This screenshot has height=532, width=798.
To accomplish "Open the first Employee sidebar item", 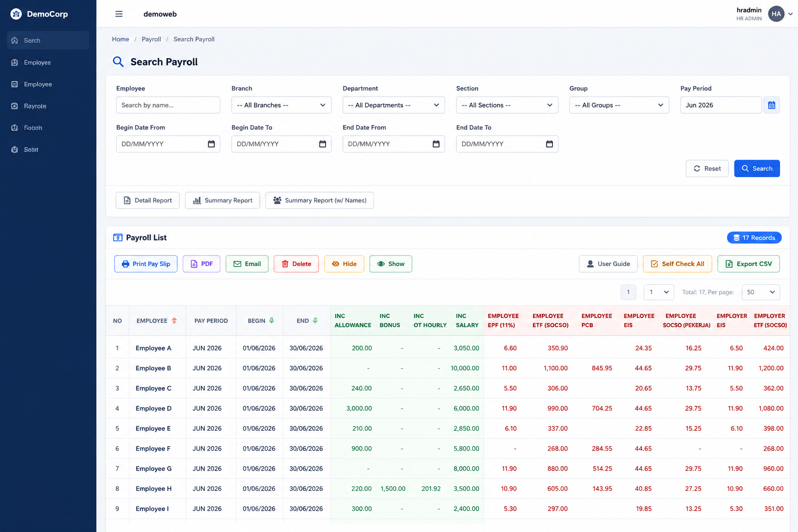I will coord(48,62).
